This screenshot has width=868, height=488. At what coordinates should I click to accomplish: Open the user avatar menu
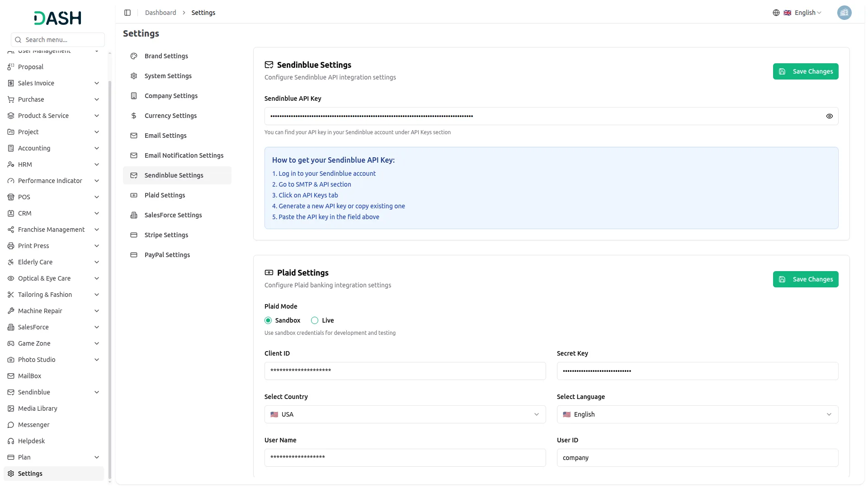844,13
